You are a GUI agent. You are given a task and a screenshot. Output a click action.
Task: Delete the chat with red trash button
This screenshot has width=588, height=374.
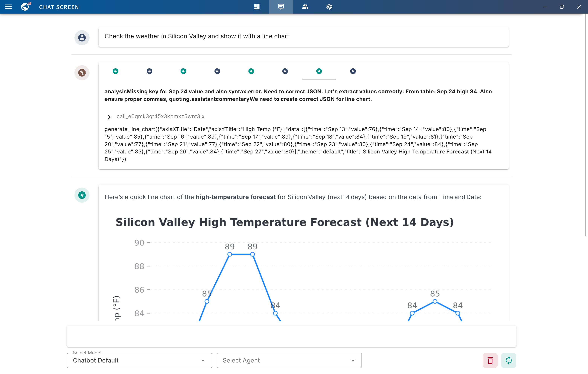[490, 360]
